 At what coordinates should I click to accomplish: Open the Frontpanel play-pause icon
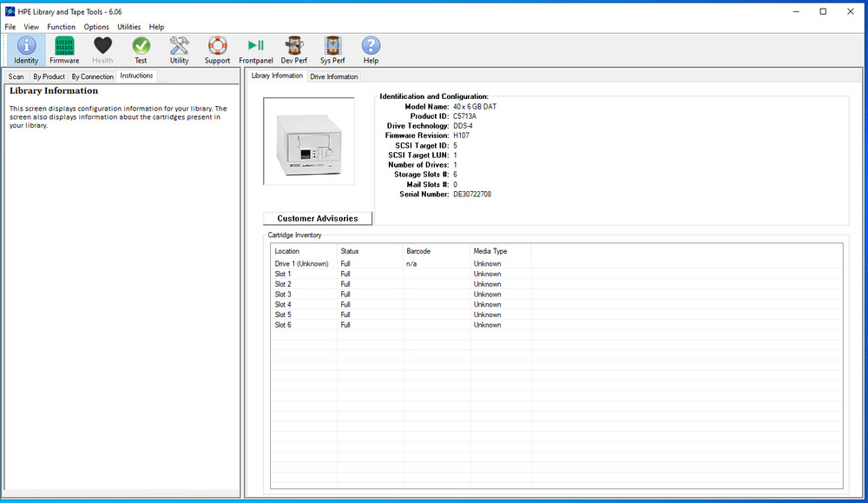click(256, 50)
